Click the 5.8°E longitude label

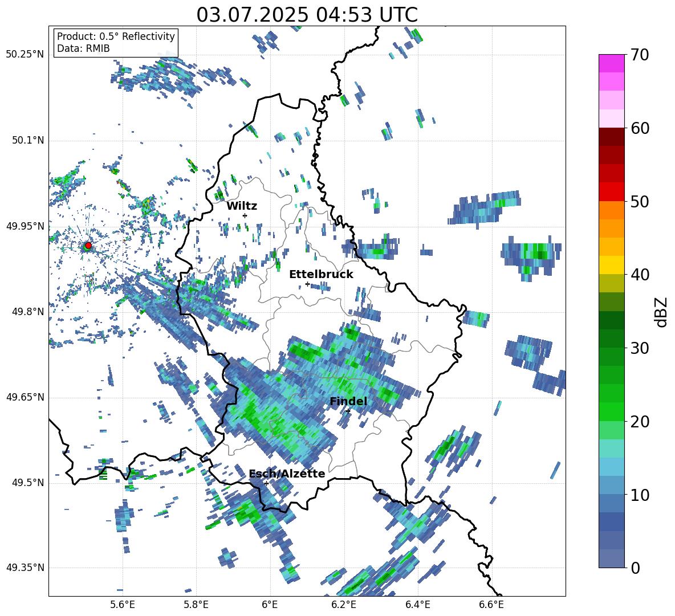click(x=196, y=605)
